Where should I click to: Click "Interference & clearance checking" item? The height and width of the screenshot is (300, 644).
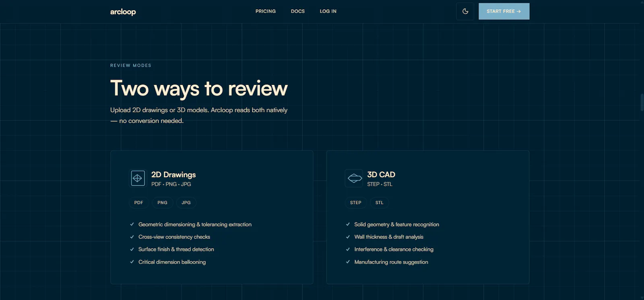click(394, 249)
